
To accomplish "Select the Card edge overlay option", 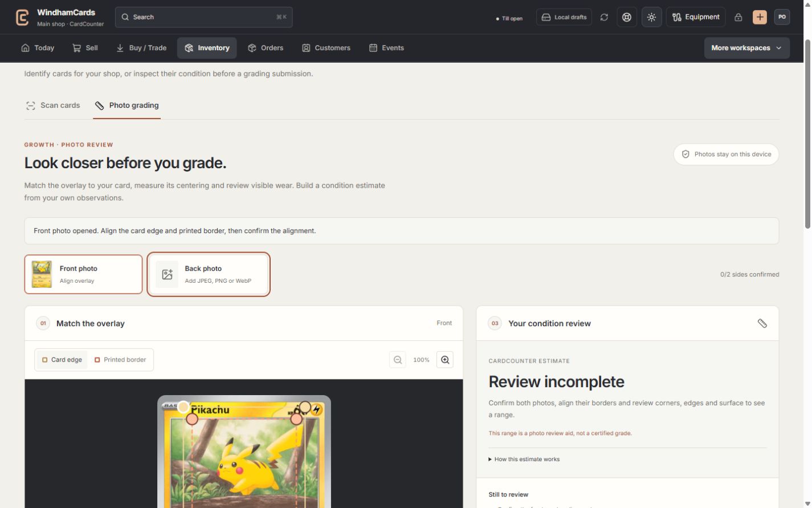I will click(x=62, y=360).
